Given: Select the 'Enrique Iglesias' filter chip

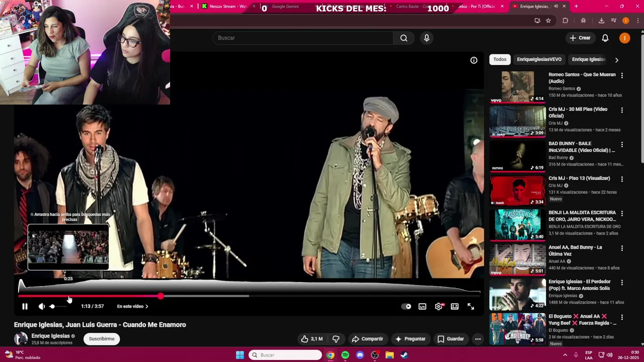Looking at the screenshot, I should pos(589,59).
